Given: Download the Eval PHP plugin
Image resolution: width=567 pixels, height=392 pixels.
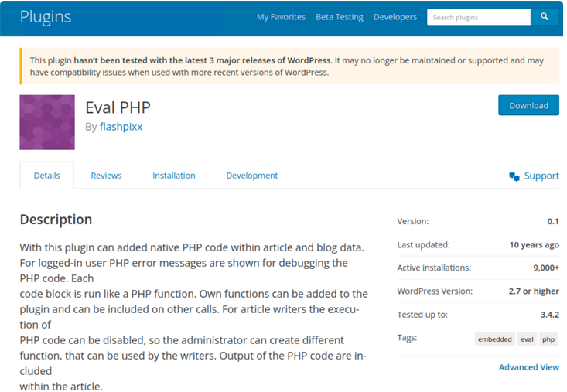Looking at the screenshot, I should 528,106.
